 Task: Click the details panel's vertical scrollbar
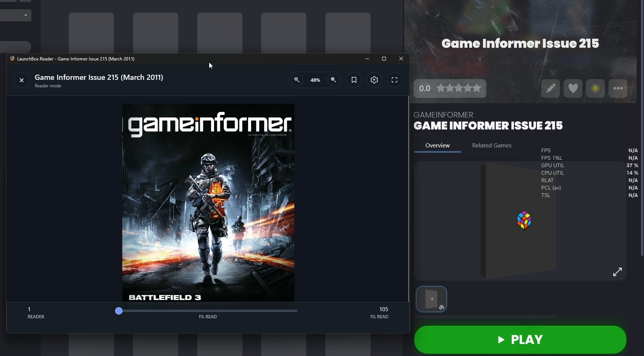point(642,128)
